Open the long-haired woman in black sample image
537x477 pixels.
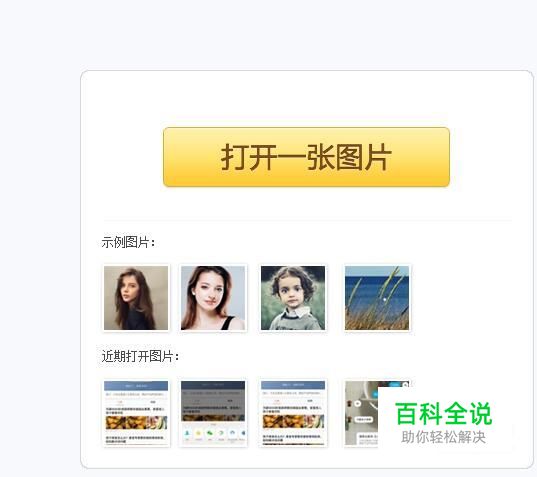[136, 298]
